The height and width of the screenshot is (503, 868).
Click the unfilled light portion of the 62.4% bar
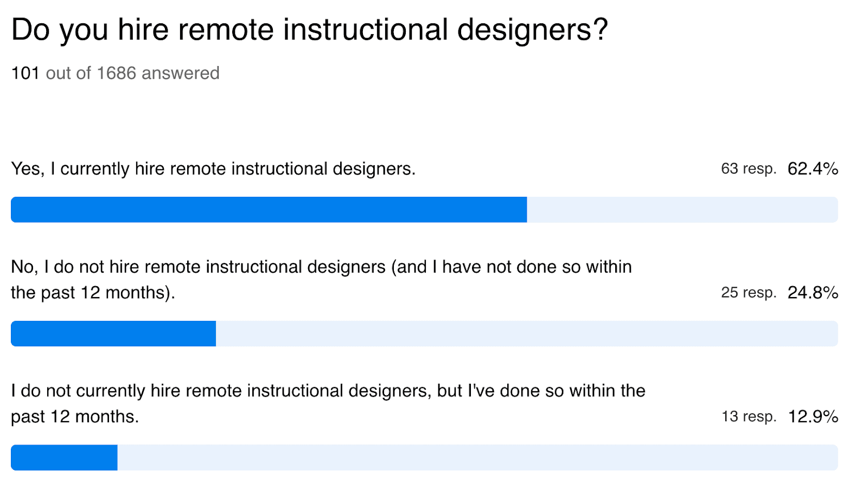[x=682, y=210]
